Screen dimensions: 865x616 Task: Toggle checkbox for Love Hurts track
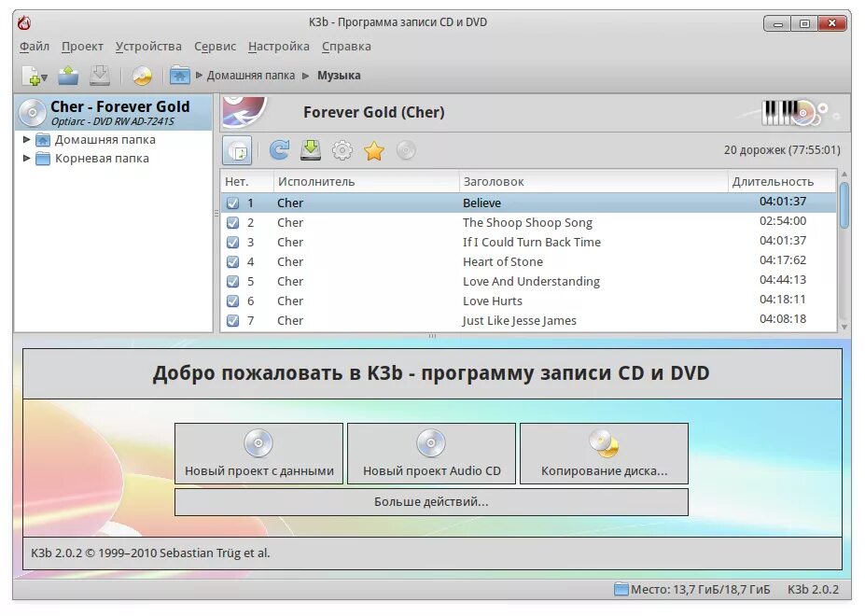coord(232,301)
